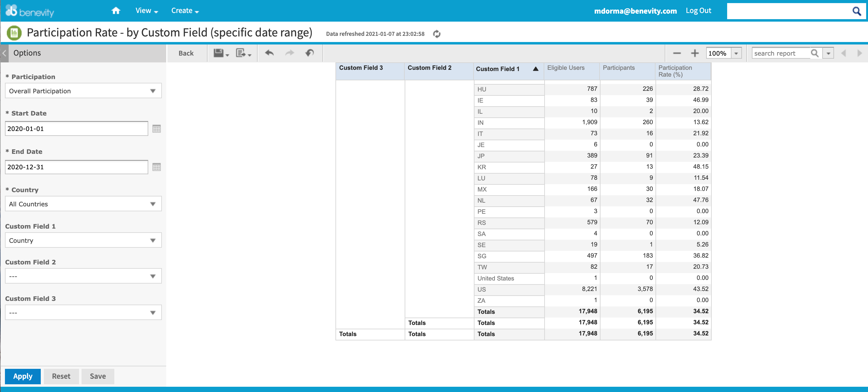Click the Log Out link
Viewport: 868px width, 392px height.
coord(698,11)
